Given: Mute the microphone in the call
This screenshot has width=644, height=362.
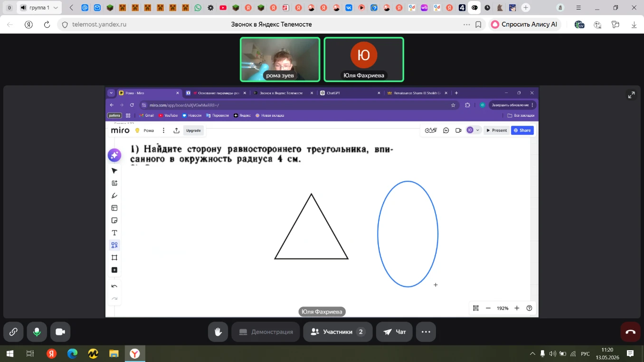Looking at the screenshot, I should pos(37,332).
